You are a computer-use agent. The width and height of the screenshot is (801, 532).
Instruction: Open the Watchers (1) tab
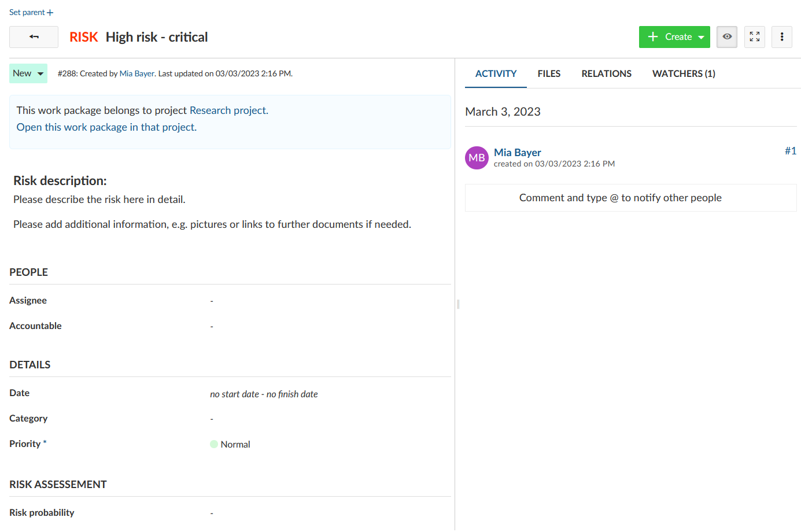pos(684,74)
